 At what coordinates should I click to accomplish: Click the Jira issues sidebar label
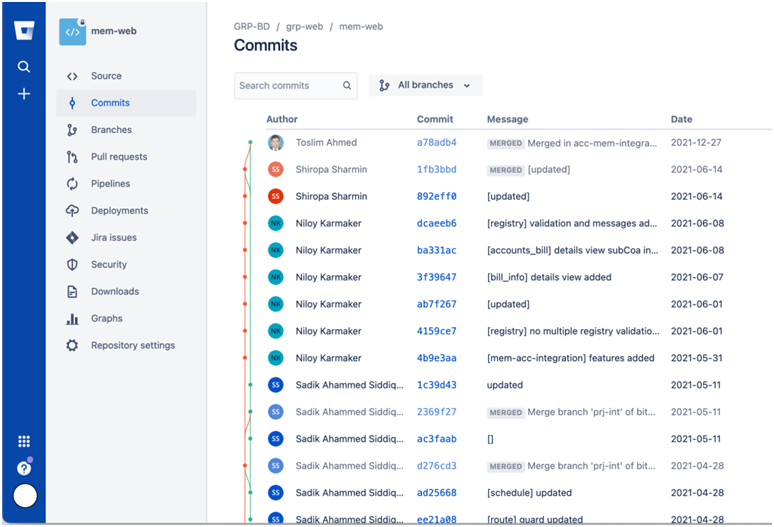click(x=114, y=237)
